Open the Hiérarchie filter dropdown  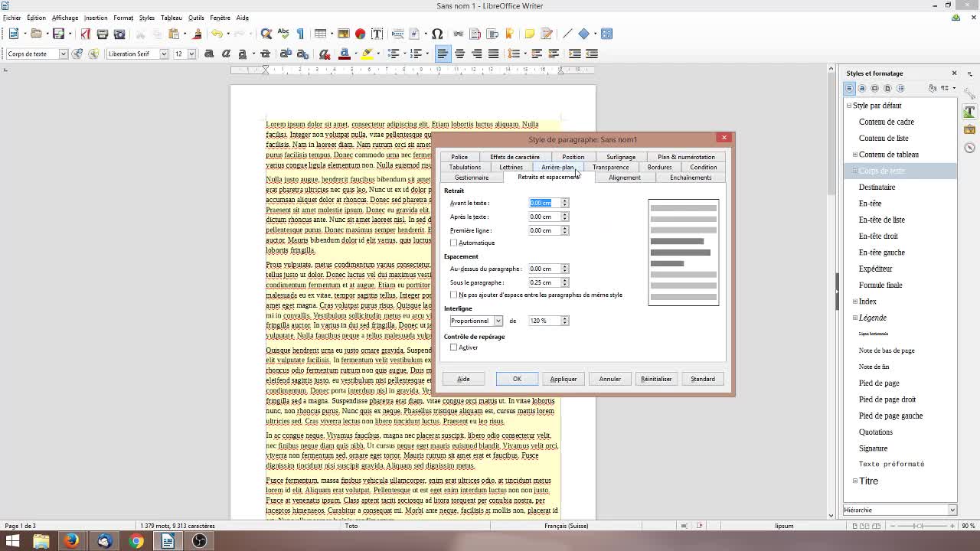(x=952, y=510)
